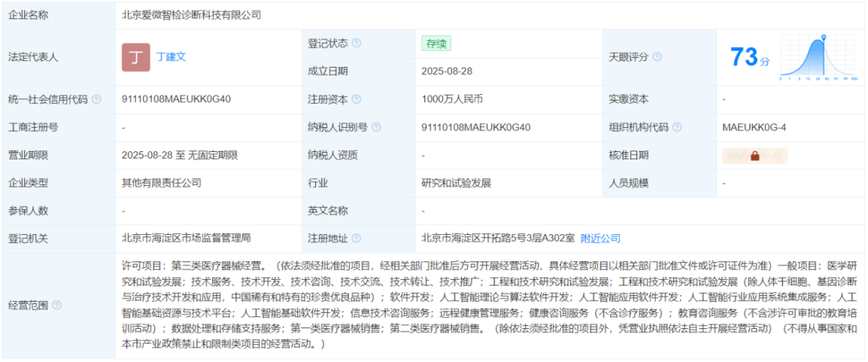The height and width of the screenshot is (362, 868).
Task: Click the 人员规模 label
Action: tap(628, 183)
